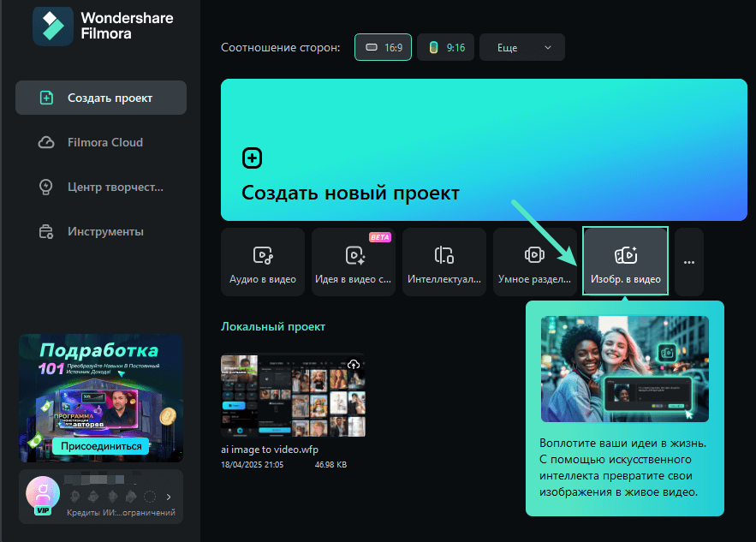This screenshot has height=542, width=756.
Task: Show more tools via the three-dots button
Action: 689,262
